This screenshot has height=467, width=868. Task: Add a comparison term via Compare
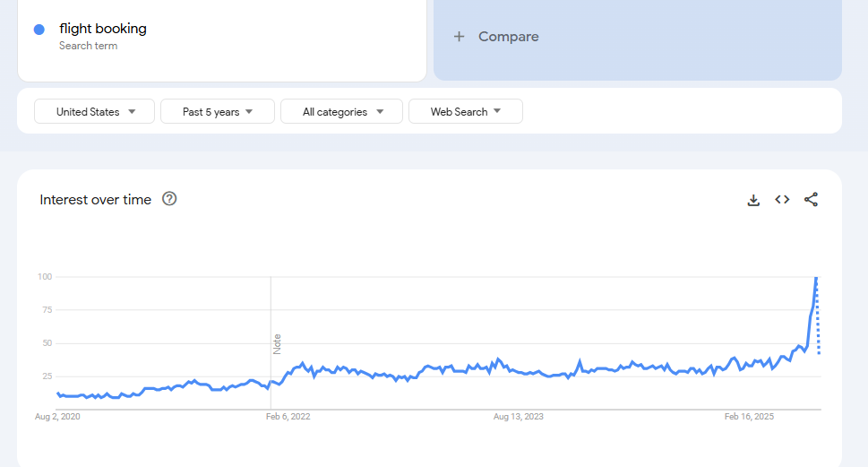638,37
